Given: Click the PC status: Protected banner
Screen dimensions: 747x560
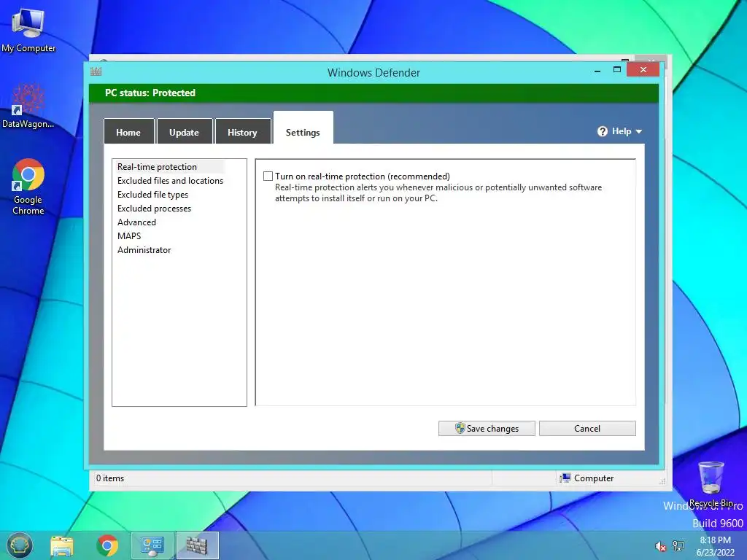Looking at the screenshot, I should (x=373, y=93).
